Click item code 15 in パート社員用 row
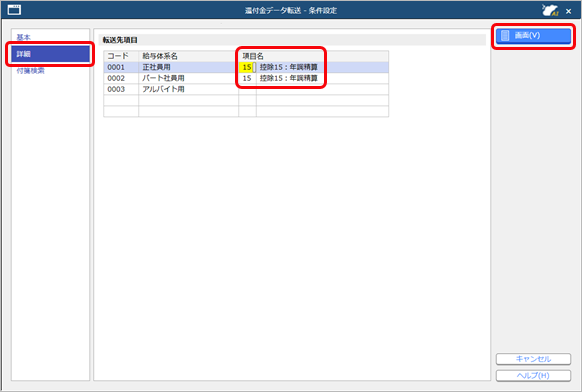The height and width of the screenshot is (392, 582). [x=247, y=78]
